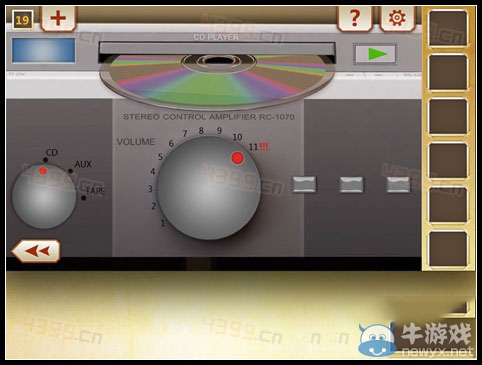This screenshot has height=365, width=482.
Task: Toggle the last gray amplifier switch
Action: click(x=398, y=184)
